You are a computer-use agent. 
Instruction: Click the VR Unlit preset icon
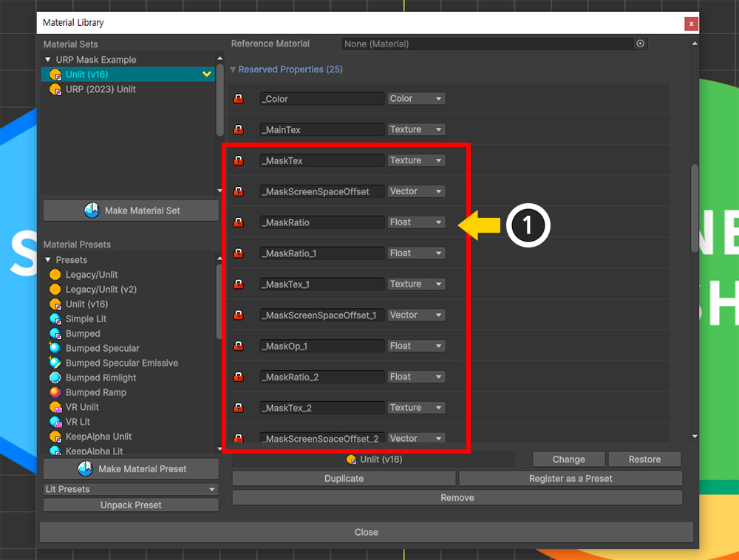coord(55,407)
